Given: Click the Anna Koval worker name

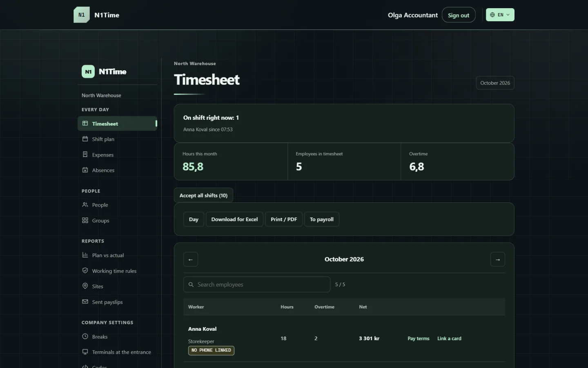Looking at the screenshot, I should coord(203,329).
